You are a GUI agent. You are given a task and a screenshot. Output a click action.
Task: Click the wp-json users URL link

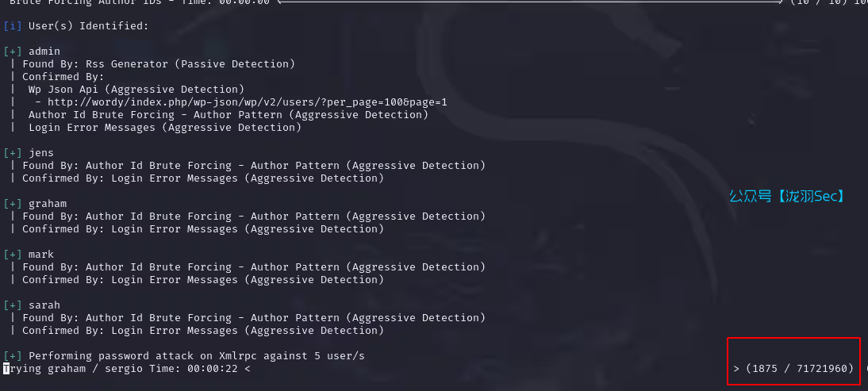pyautogui.click(x=247, y=102)
